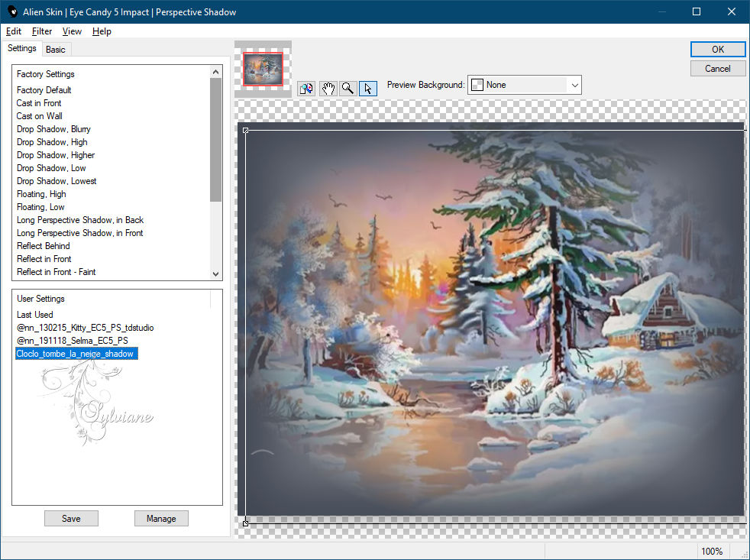Screen dimensions: 750x560
Task: Open the Filter menu
Action: 41,31
